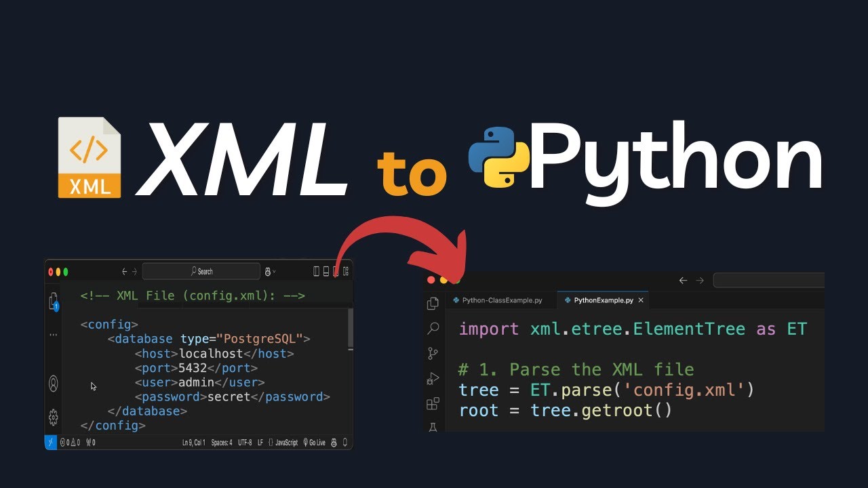The width and height of the screenshot is (868, 488).
Task: Open Search in the Python window
Action: pyautogui.click(x=433, y=329)
